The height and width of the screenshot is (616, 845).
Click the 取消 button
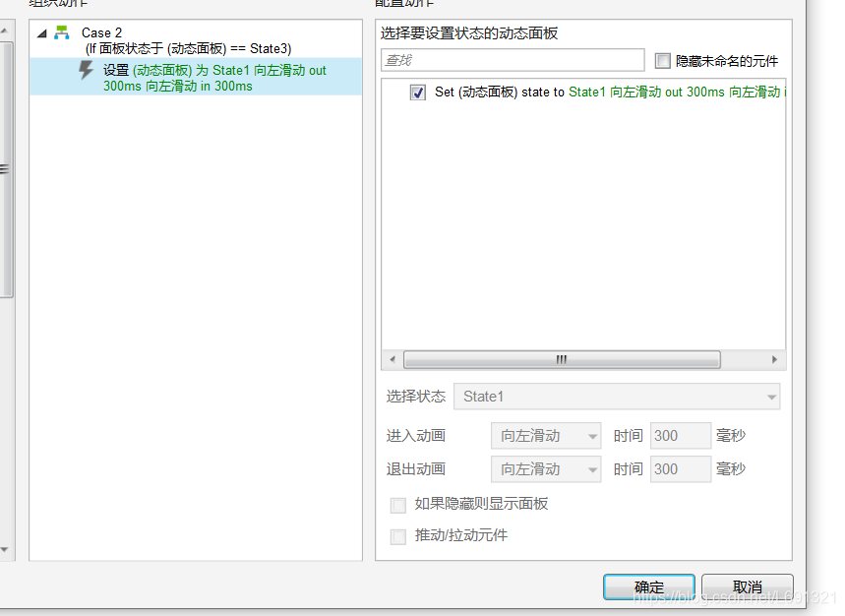coord(748,586)
